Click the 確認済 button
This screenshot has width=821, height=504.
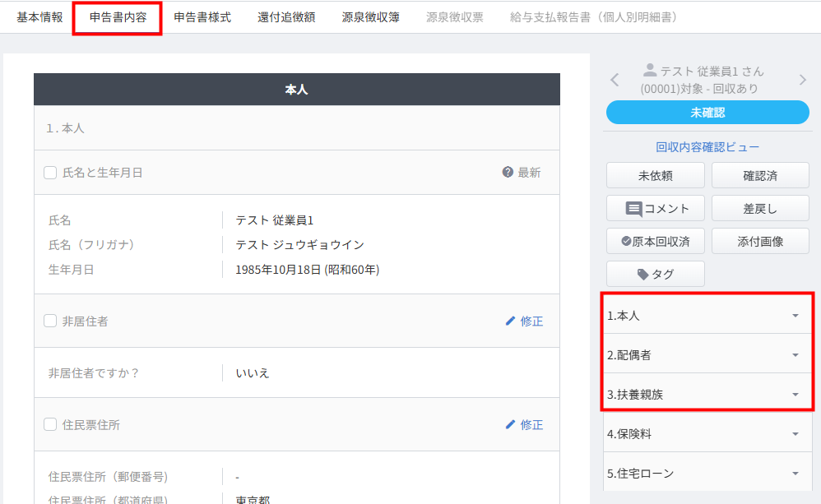click(x=760, y=176)
